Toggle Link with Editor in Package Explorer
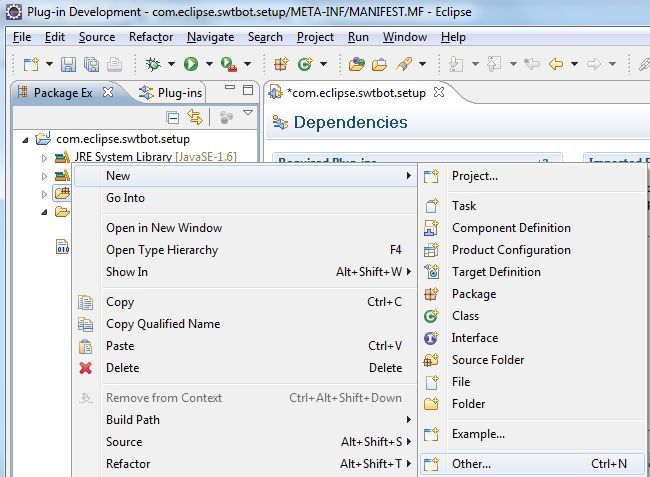This screenshot has height=477, width=650. (x=195, y=117)
